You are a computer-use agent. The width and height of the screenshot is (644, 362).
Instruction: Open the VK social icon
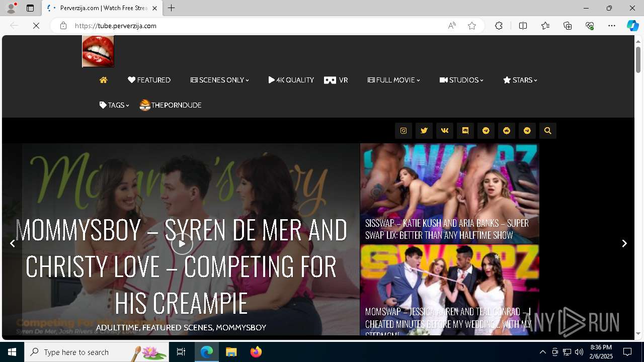[x=445, y=131]
